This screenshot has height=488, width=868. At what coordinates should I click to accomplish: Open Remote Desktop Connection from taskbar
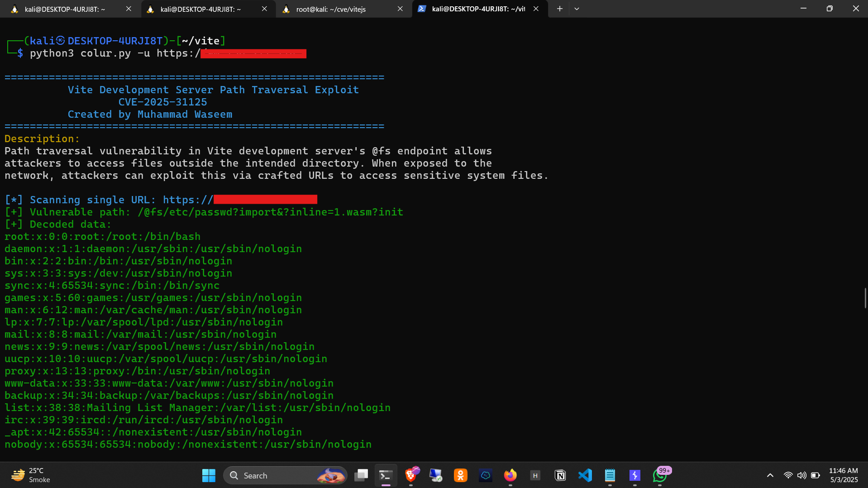pos(436,475)
